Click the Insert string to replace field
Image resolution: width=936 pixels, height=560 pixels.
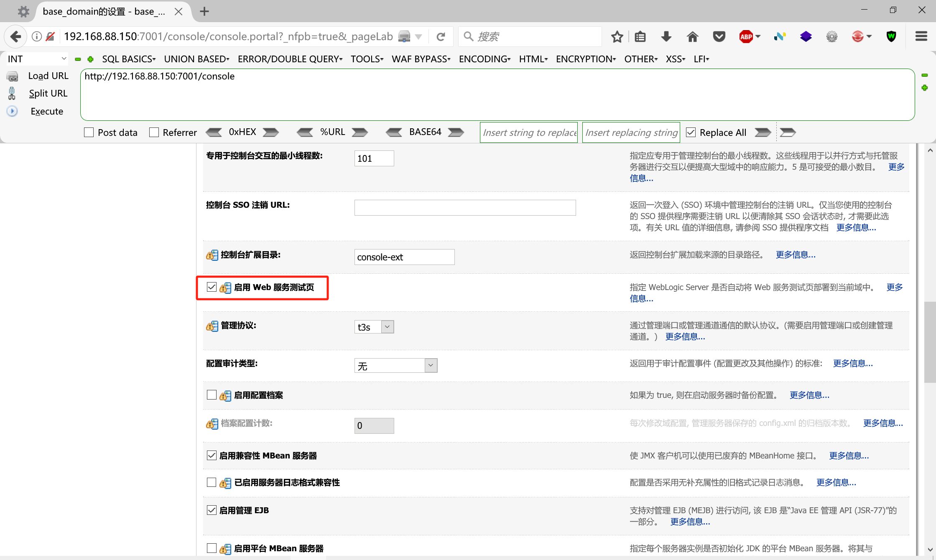coord(529,132)
